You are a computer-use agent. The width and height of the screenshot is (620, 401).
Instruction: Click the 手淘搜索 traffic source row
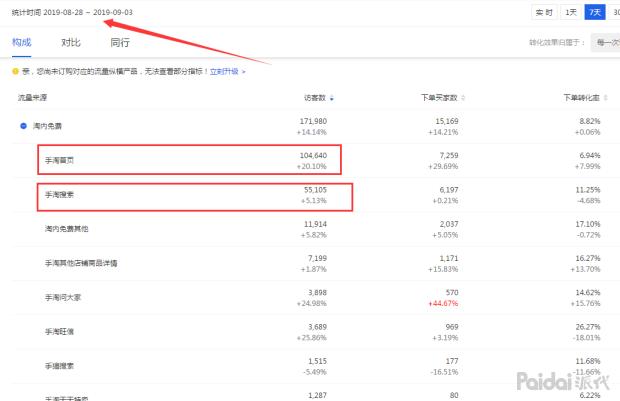click(x=60, y=194)
